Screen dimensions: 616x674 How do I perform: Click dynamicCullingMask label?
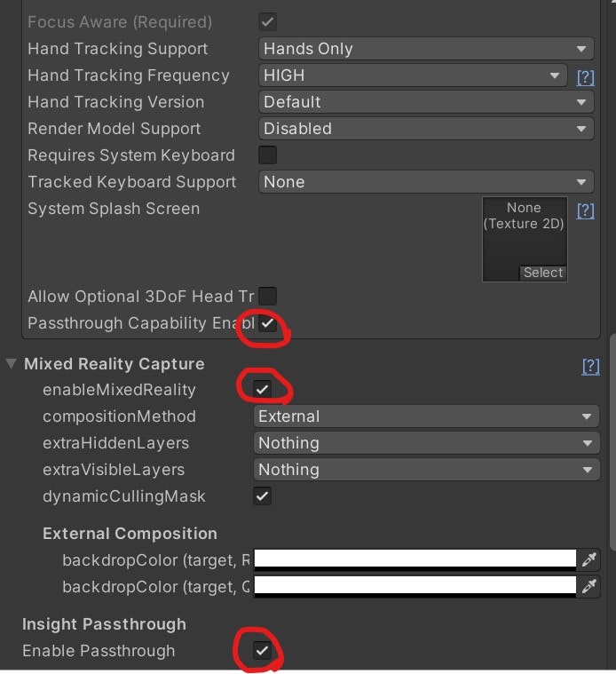(x=124, y=496)
